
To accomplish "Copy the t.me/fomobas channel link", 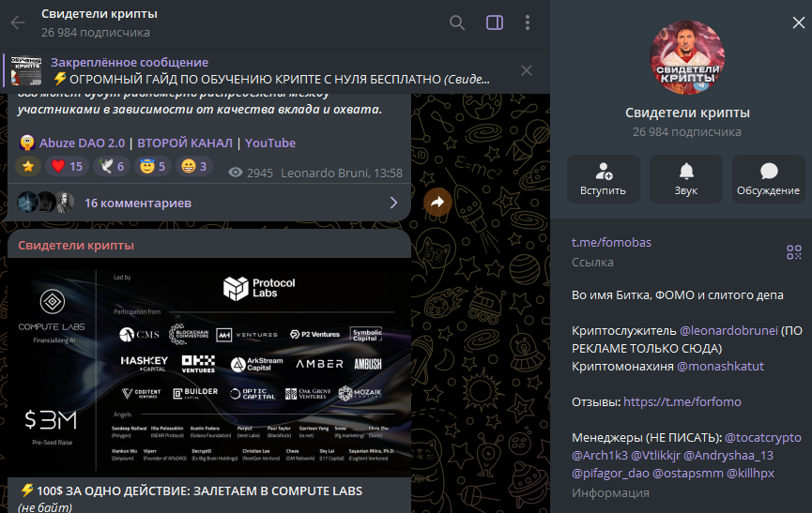I will [611, 243].
